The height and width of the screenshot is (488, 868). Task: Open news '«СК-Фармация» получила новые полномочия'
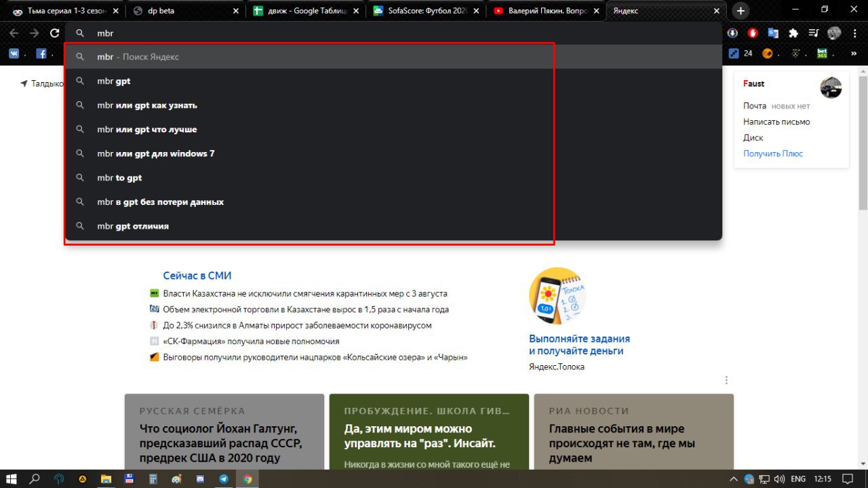(251, 341)
